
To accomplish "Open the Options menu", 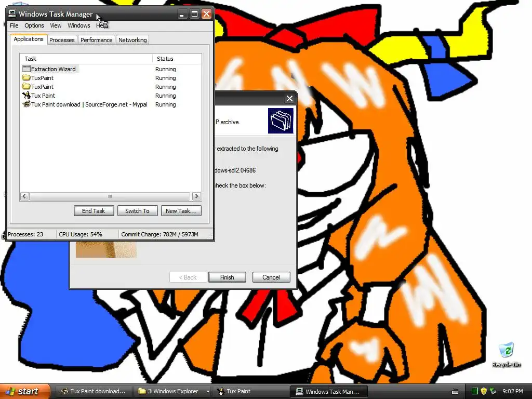I will [x=34, y=25].
